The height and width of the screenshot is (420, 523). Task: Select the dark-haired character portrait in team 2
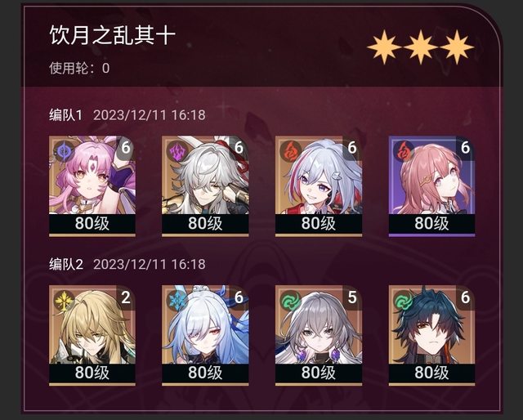pyautogui.click(x=432, y=335)
